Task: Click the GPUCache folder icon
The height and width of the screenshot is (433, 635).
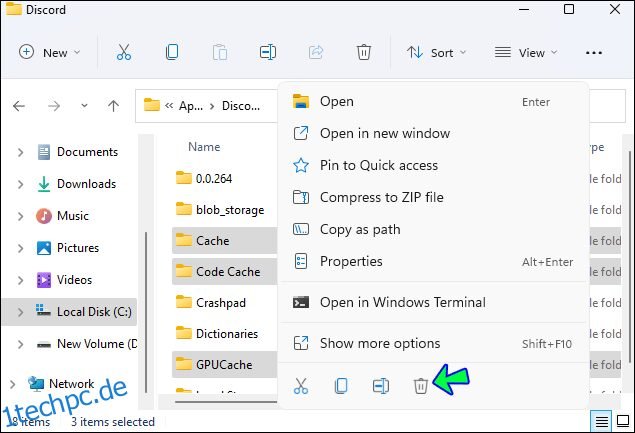Action: click(183, 364)
